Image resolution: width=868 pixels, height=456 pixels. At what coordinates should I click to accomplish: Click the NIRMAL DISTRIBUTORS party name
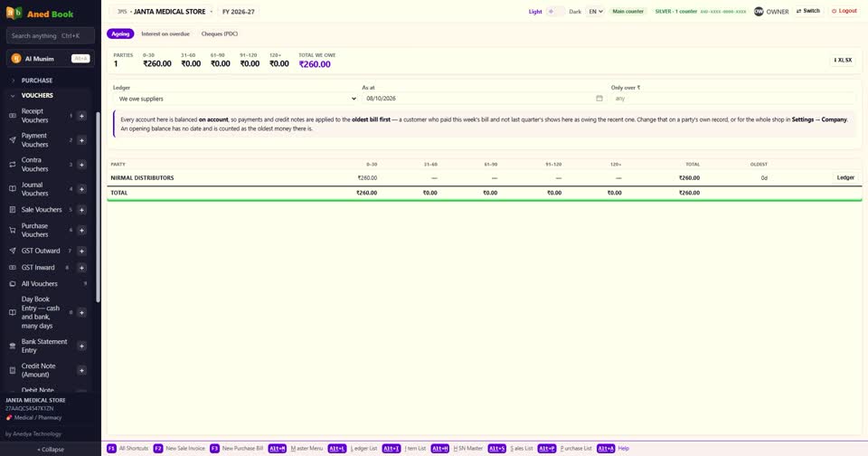pos(142,178)
